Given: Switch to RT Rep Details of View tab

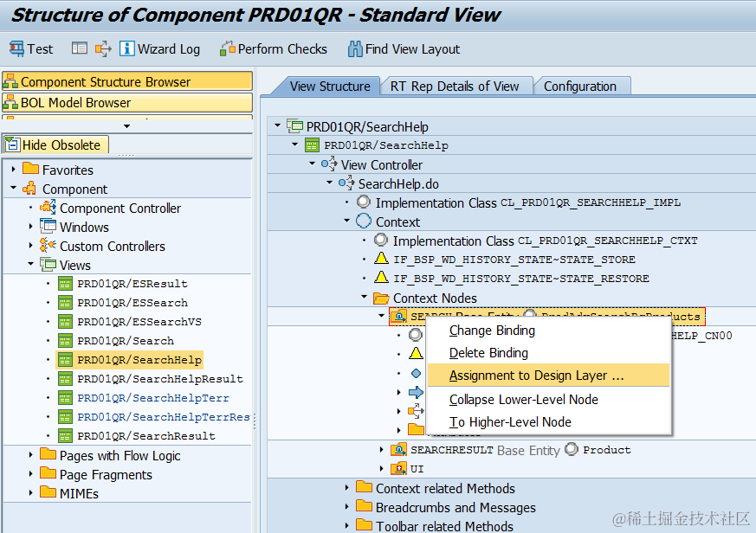Looking at the screenshot, I should pos(454,87).
